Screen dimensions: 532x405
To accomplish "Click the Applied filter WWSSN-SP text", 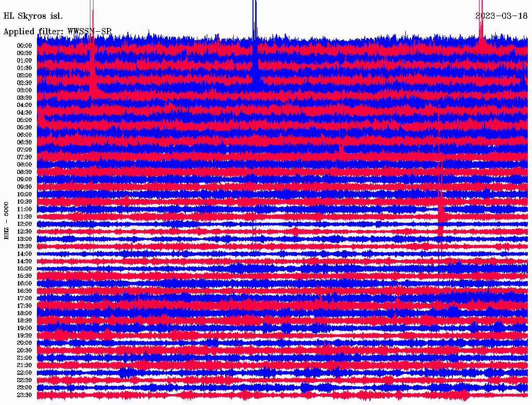I will coord(57,32).
